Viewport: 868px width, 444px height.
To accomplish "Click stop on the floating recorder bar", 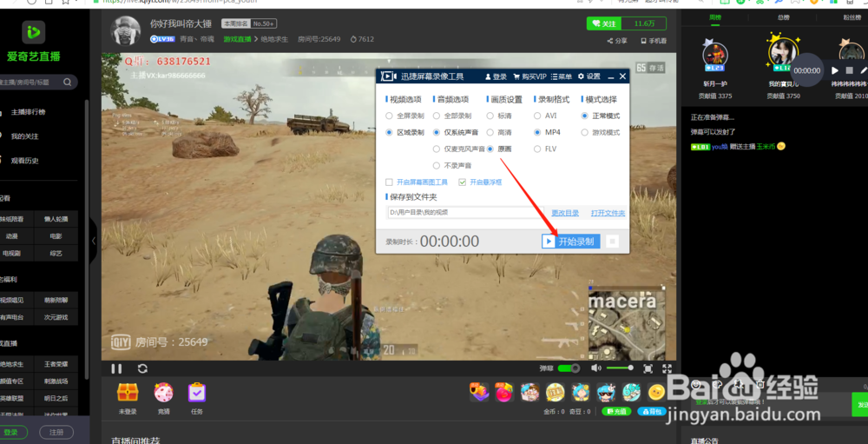I will click(x=849, y=70).
